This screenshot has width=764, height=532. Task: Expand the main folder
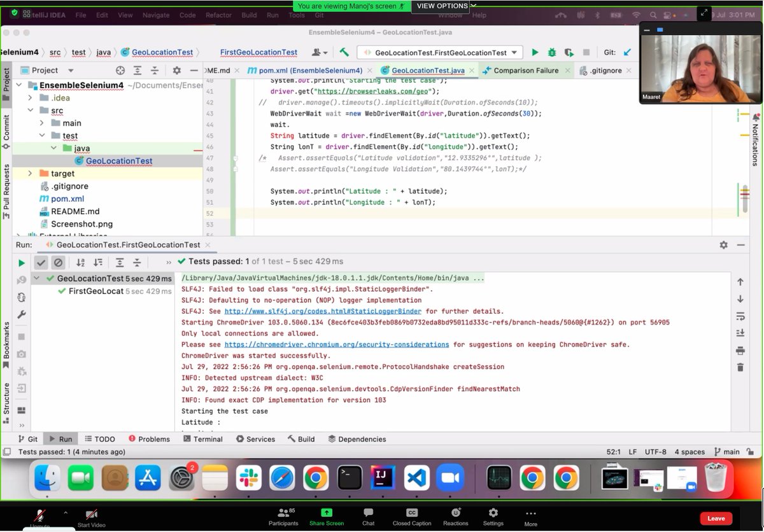(x=42, y=123)
